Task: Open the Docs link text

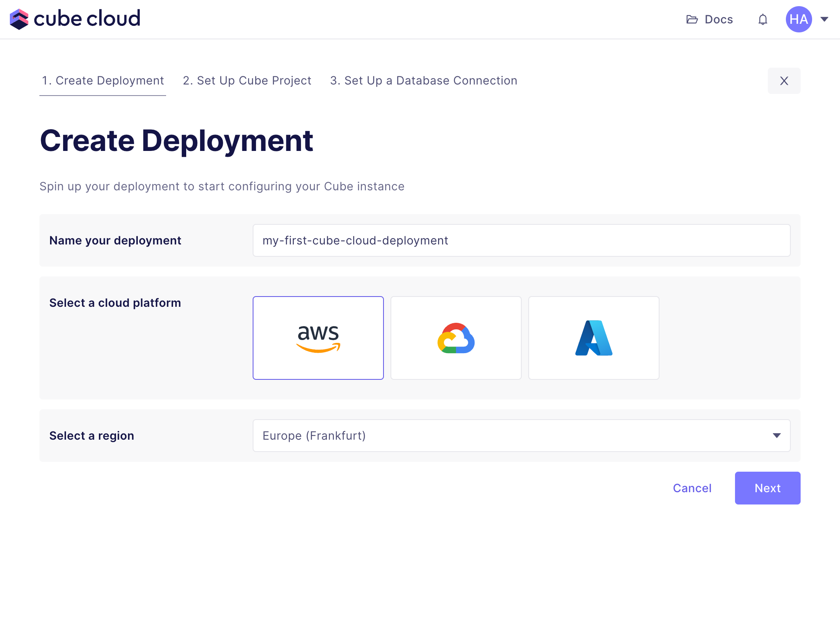Action: pos(719,19)
